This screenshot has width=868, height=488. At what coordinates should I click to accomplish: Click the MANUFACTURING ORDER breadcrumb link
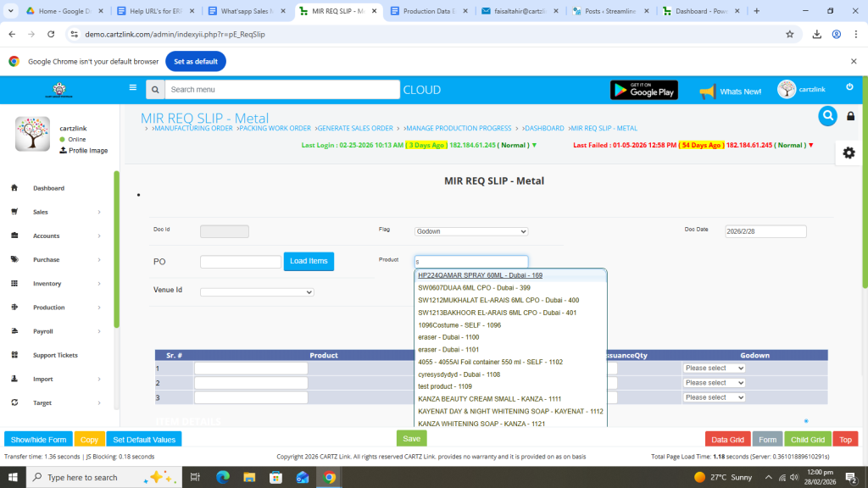(193, 129)
